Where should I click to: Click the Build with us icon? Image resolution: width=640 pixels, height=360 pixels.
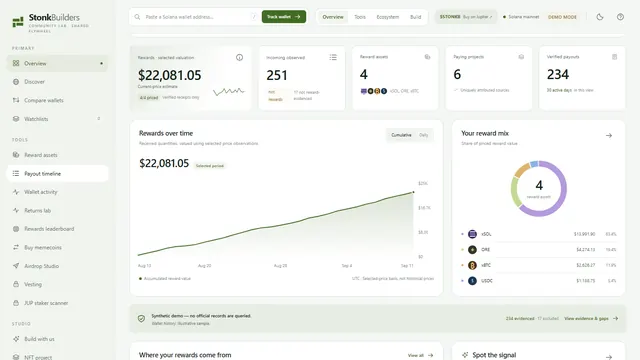coord(16,339)
